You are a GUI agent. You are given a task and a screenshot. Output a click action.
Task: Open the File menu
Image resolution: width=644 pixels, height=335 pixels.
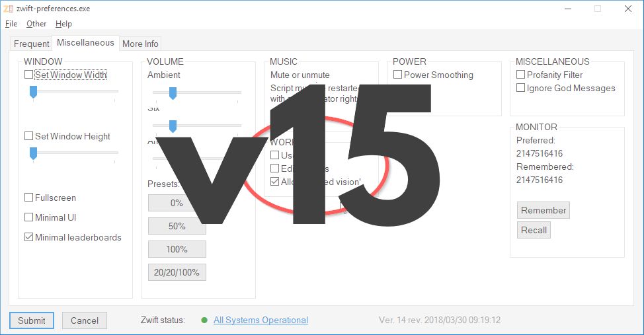(x=11, y=24)
